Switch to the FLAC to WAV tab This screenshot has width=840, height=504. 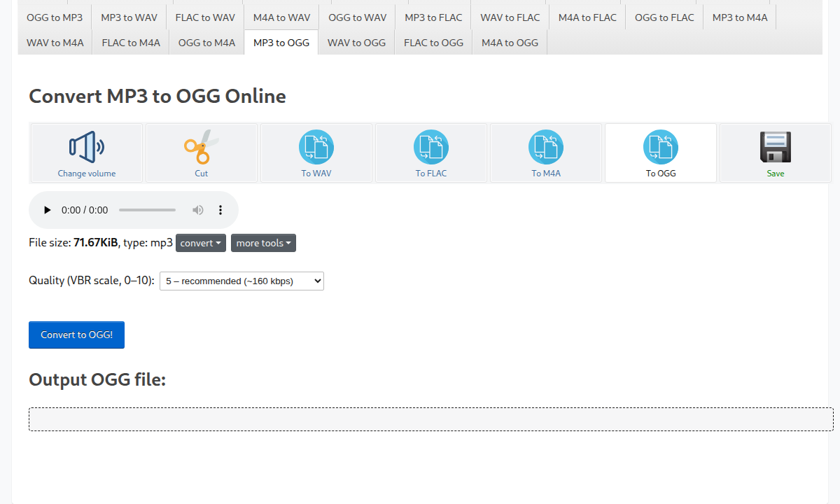pyautogui.click(x=205, y=17)
